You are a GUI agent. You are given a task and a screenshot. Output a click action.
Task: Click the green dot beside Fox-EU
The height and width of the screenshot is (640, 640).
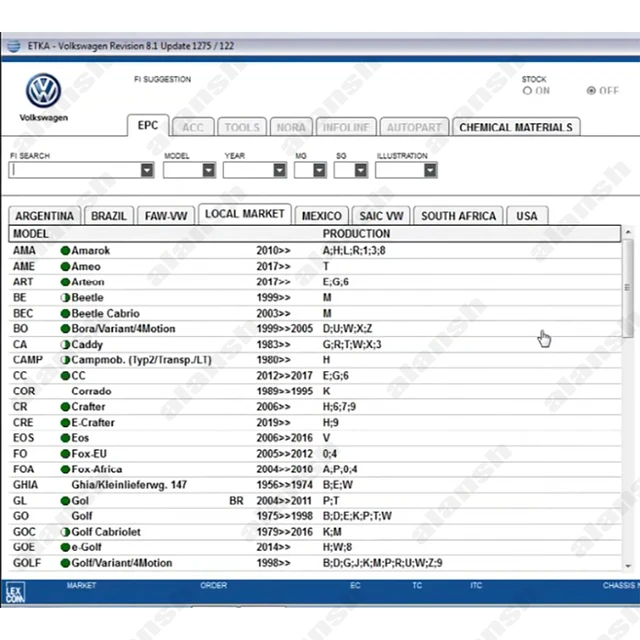click(x=65, y=454)
